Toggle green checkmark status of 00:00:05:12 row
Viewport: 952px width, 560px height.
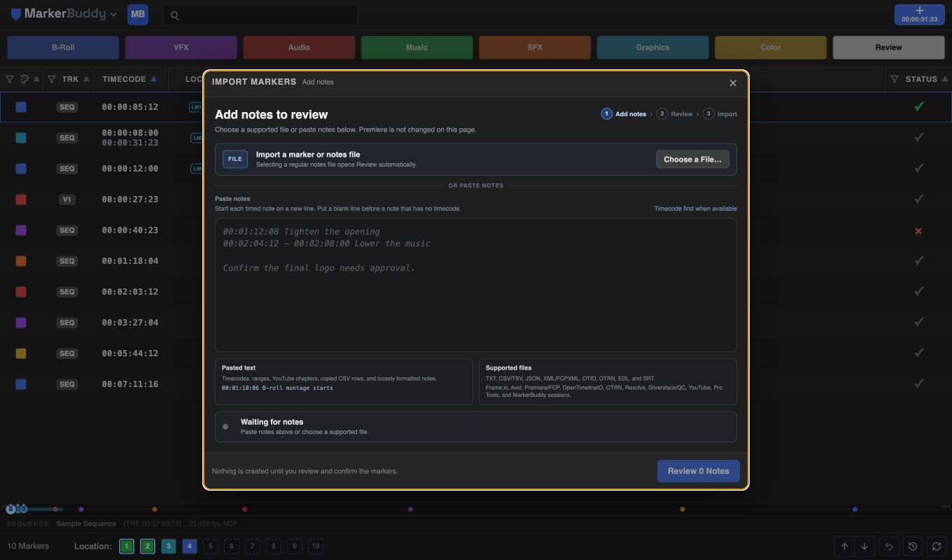(x=919, y=106)
